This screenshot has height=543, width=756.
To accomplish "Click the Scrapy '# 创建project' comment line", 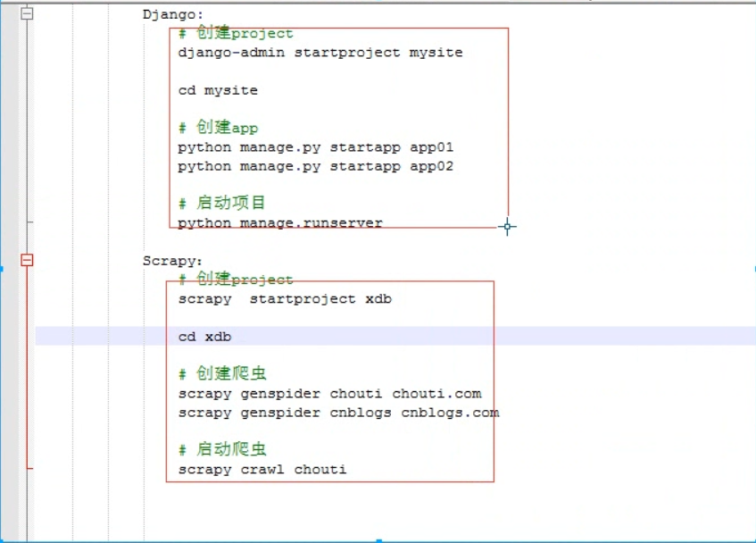I will pos(236,280).
